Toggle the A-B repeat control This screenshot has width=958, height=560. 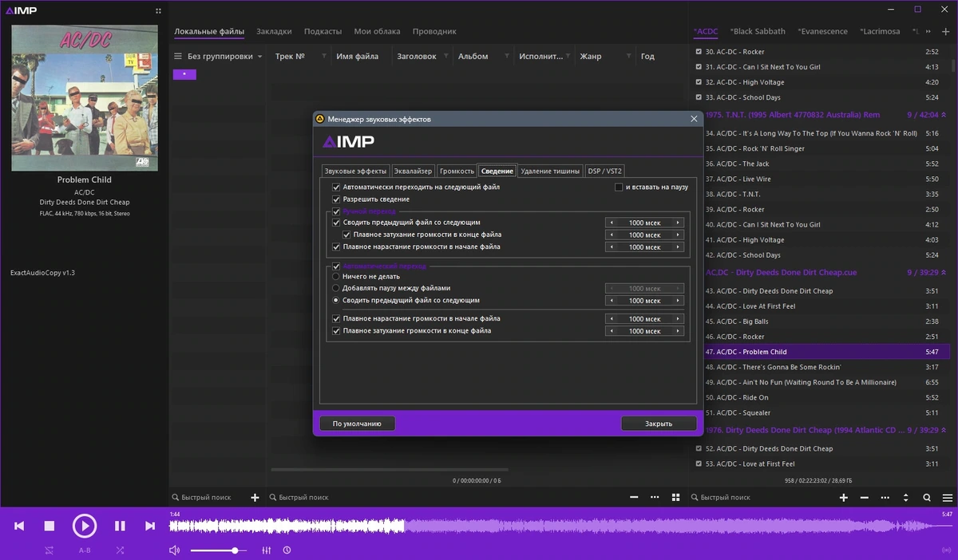[x=85, y=550]
